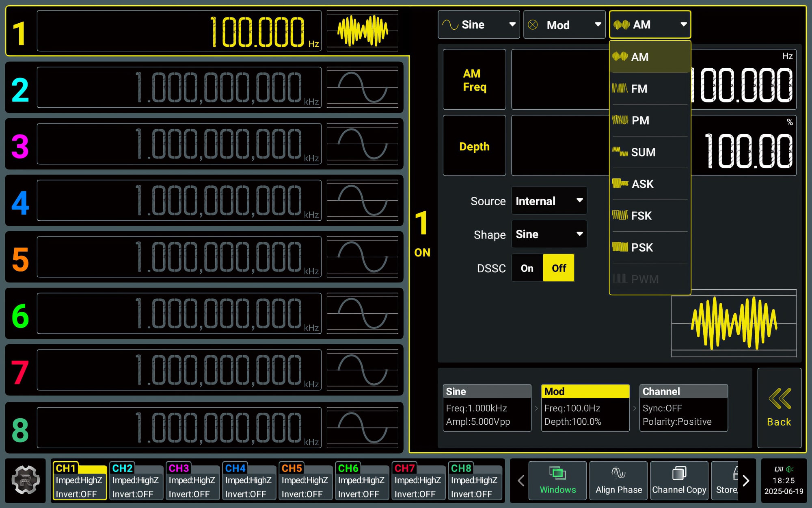This screenshot has width=812, height=508.
Task: Select the CH2 channel tab
Action: [136, 481]
